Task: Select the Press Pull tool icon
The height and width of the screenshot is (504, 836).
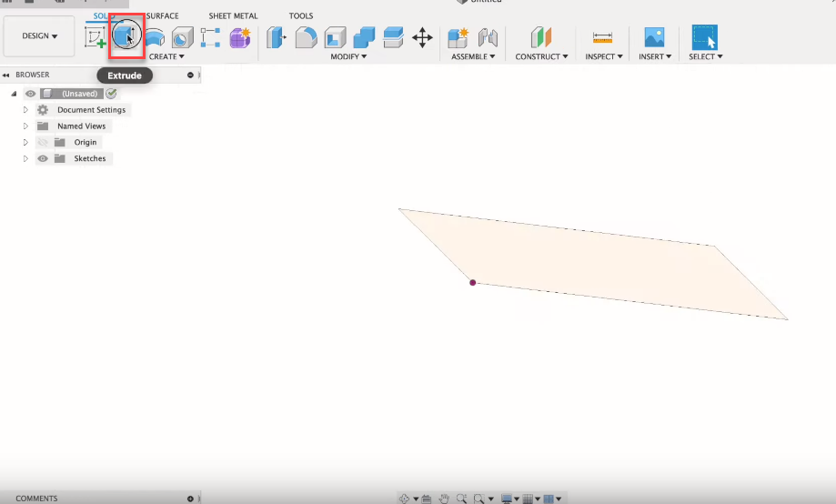Action: click(x=277, y=37)
